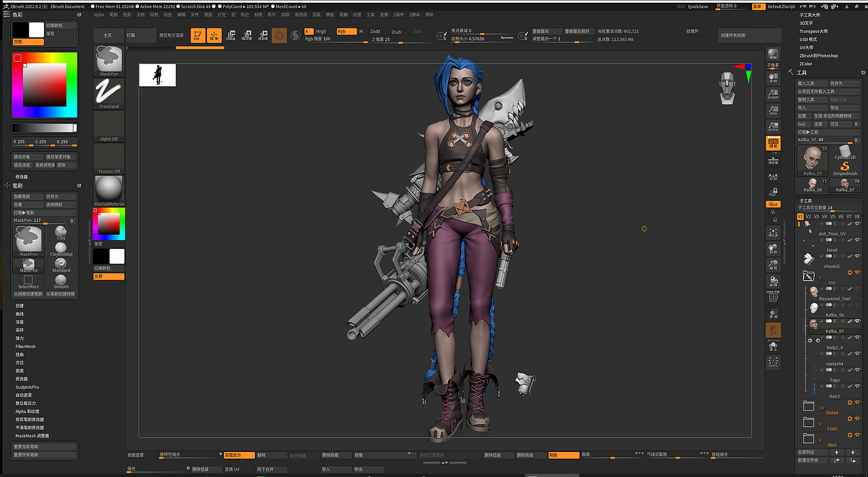The width and height of the screenshot is (868, 477).
Task: Pick the SelectRect brush
Action: pos(28,281)
